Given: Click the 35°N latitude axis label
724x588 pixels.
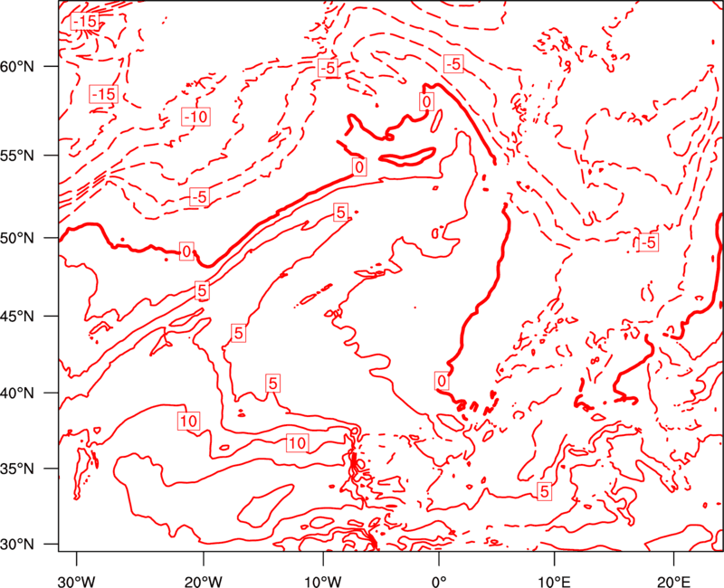Looking at the screenshot, I should coord(17,469).
